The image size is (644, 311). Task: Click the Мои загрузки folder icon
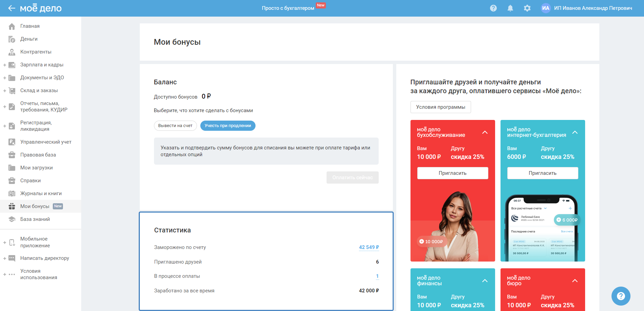[12, 168]
